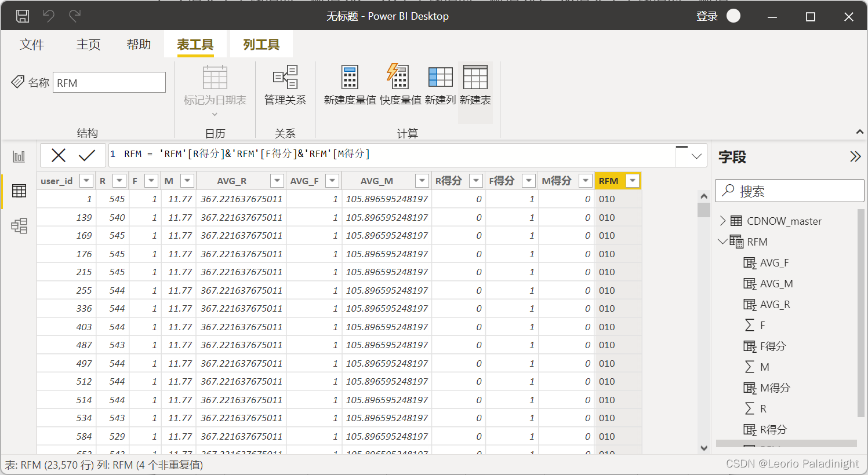Screen dimensions: 868x475
Task: Click the Save icon in title bar
Action: (x=23, y=16)
